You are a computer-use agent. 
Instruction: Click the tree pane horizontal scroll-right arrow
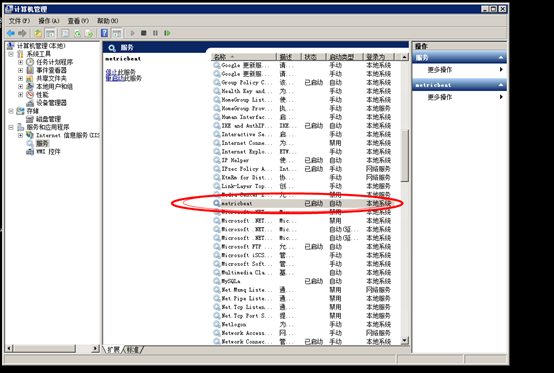tap(95, 349)
